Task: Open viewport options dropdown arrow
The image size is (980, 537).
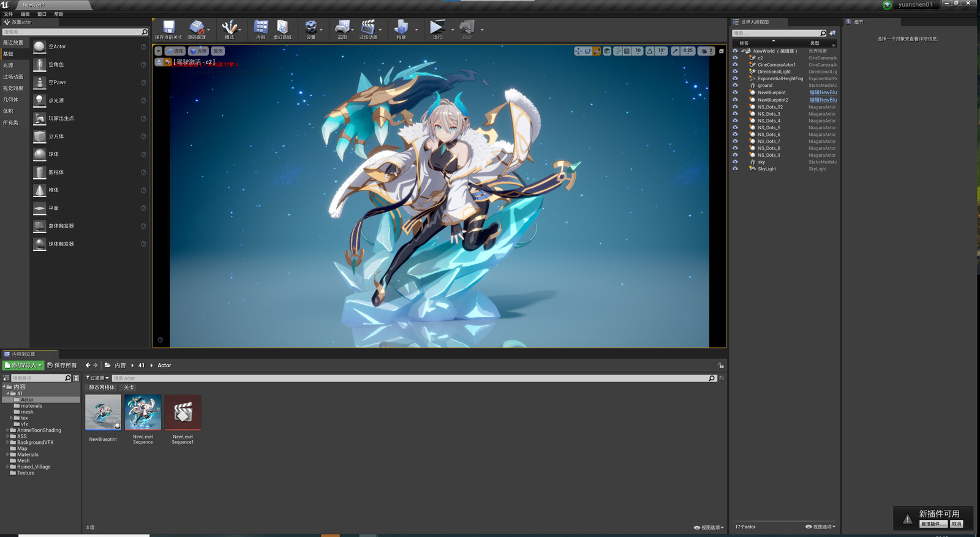Action: [x=158, y=51]
